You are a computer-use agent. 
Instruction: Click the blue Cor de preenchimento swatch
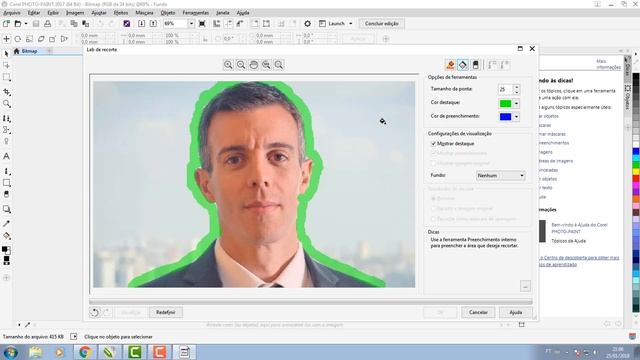[505, 117]
